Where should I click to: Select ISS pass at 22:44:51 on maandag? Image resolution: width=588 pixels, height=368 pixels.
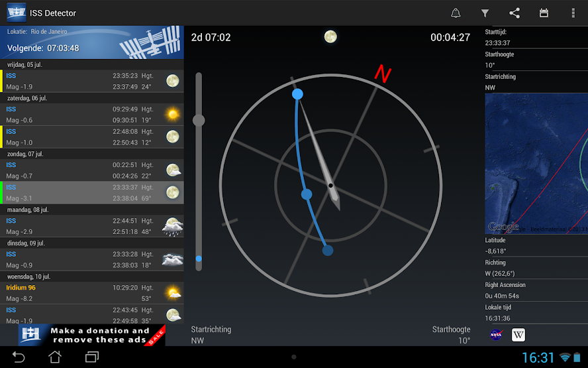[92, 226]
